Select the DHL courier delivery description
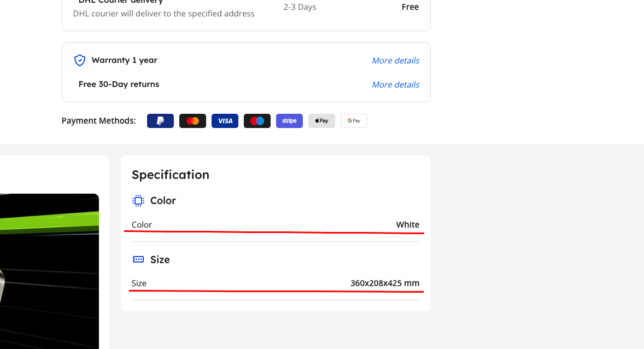This screenshot has width=644, height=349. [x=163, y=14]
